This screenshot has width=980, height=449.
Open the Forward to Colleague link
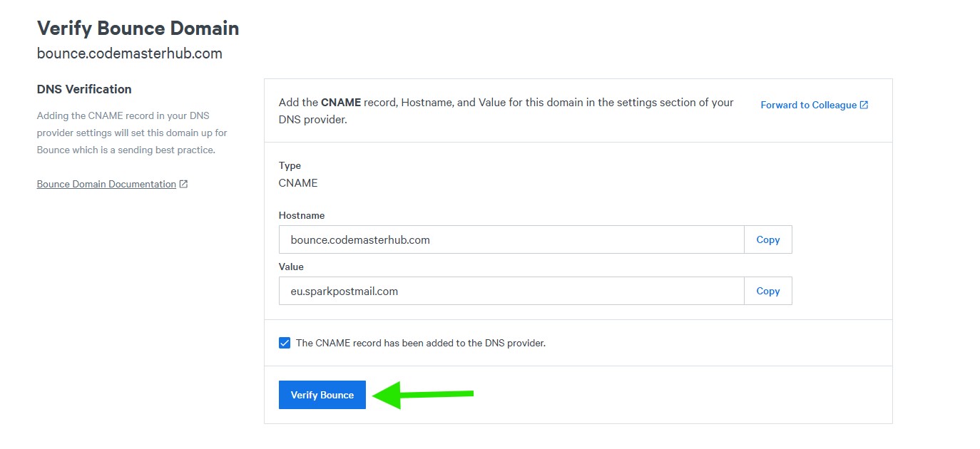click(x=808, y=105)
